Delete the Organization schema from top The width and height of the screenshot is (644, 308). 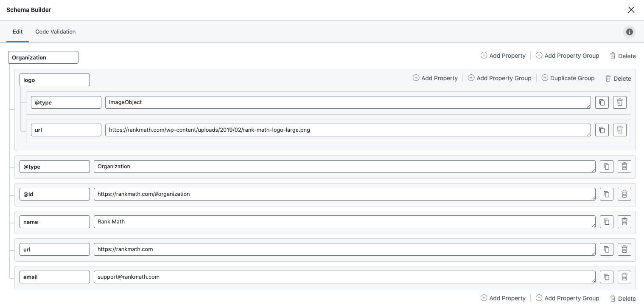pyautogui.click(x=623, y=56)
